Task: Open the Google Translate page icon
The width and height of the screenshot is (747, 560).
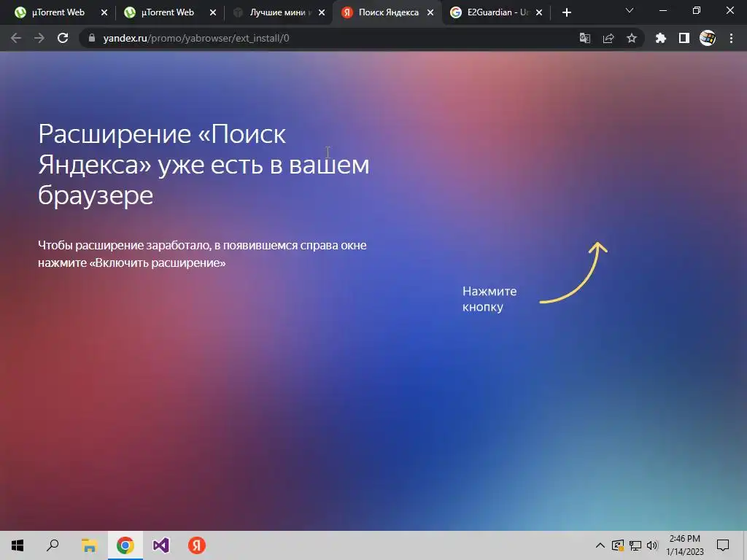Action: click(x=584, y=38)
